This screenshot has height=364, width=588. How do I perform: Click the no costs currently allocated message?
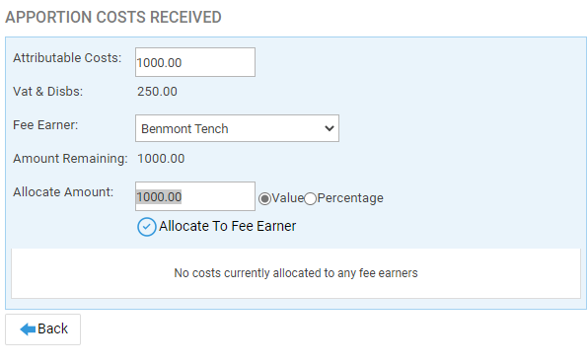pyautogui.click(x=296, y=273)
